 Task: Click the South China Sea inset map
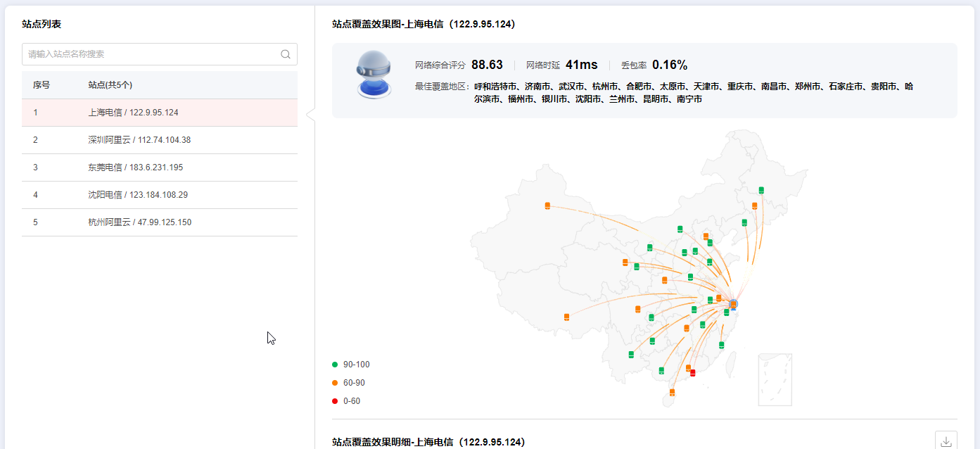[x=775, y=379]
